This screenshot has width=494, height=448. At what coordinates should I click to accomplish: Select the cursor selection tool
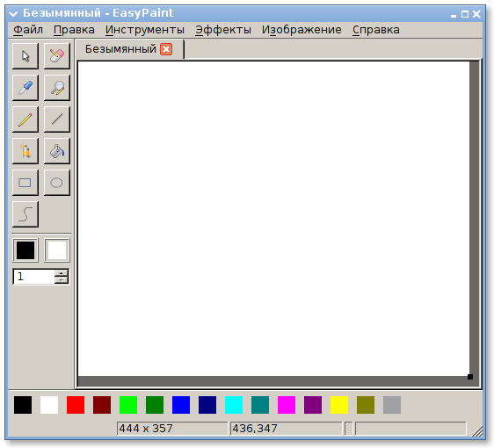pyautogui.click(x=25, y=56)
